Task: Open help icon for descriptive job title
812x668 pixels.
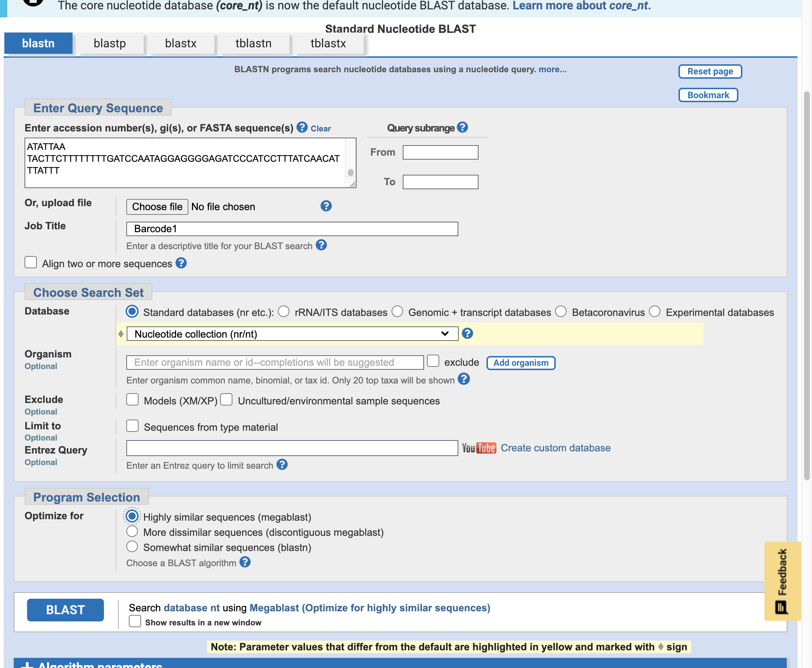Action: coord(321,245)
